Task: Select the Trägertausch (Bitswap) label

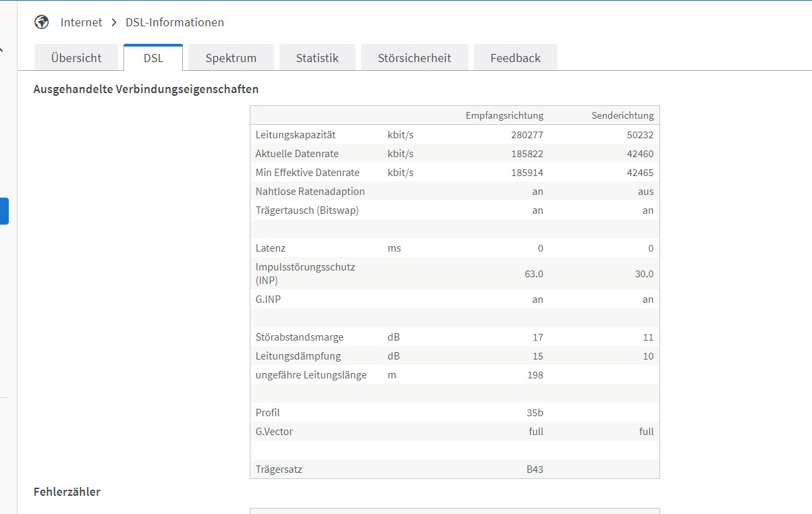Action: [307, 210]
